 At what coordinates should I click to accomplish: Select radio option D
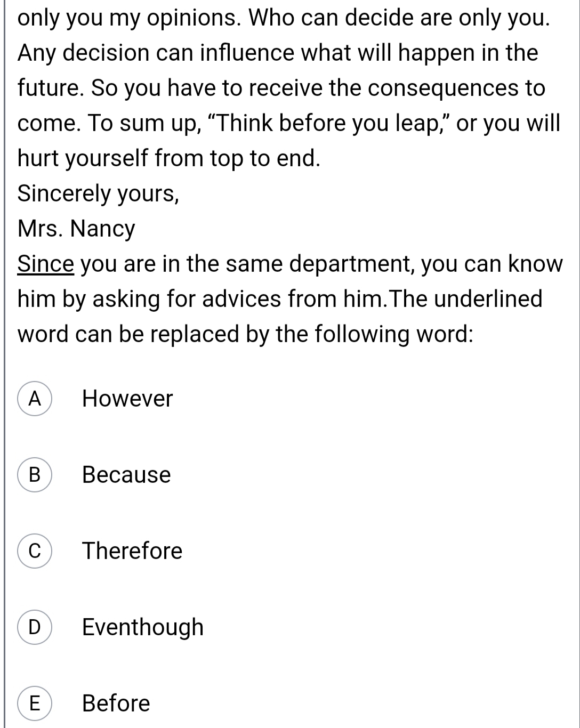click(x=35, y=627)
